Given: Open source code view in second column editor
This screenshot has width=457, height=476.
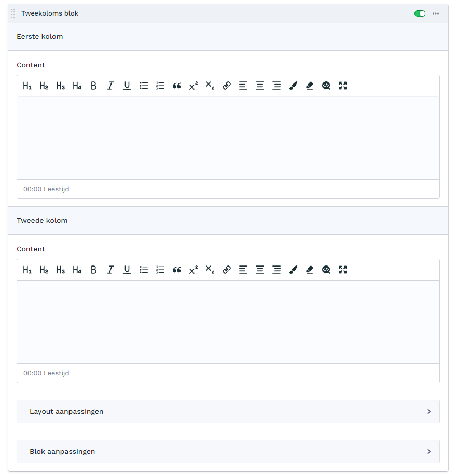Looking at the screenshot, I should click(x=326, y=270).
